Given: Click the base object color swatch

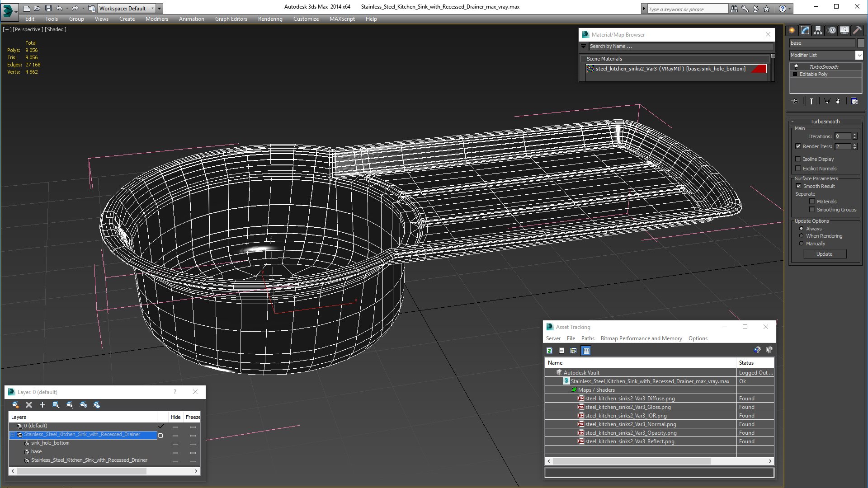Looking at the screenshot, I should 861,43.
